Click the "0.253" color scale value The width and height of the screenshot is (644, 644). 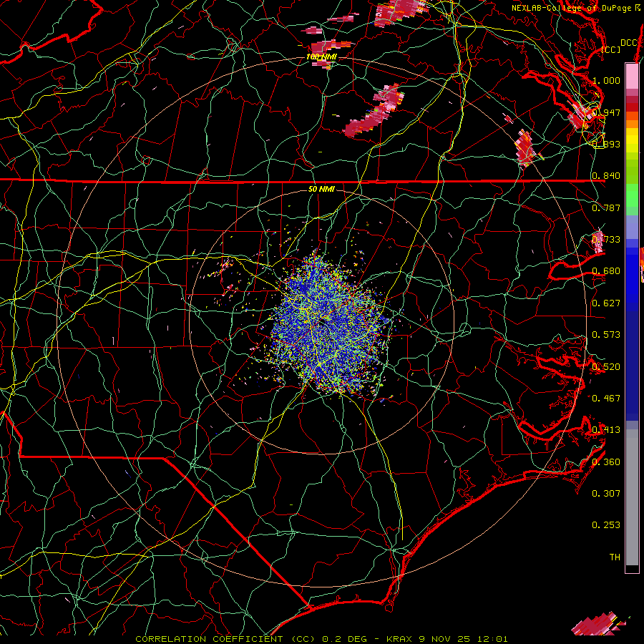click(x=606, y=525)
